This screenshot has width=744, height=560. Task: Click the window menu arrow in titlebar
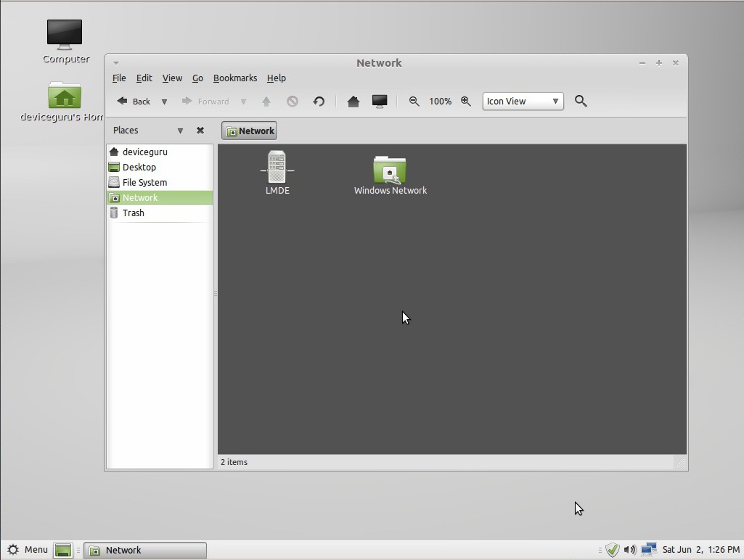[x=116, y=62]
